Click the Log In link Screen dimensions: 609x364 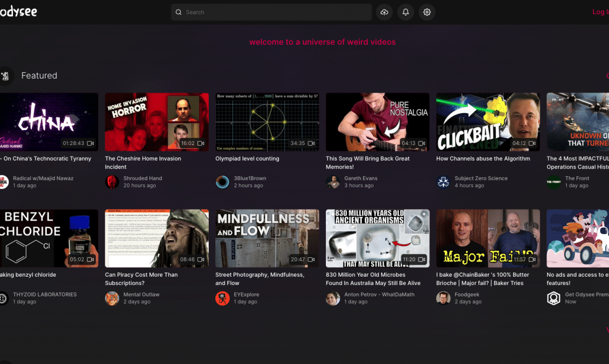[x=600, y=12]
